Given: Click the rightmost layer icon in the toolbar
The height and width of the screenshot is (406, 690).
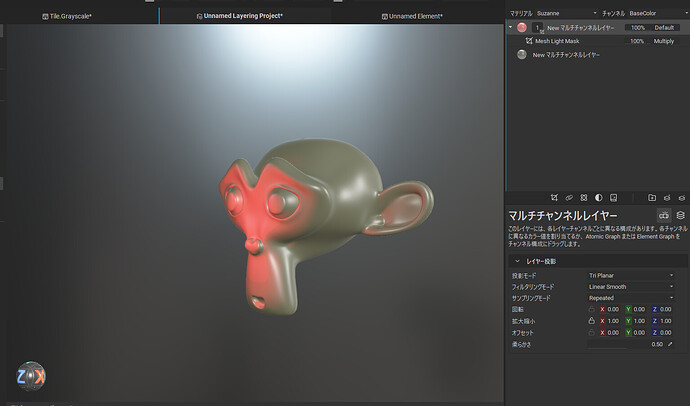Looking at the screenshot, I should [x=682, y=198].
